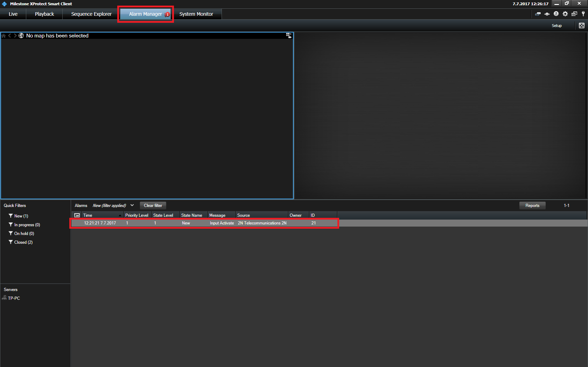Switch to the System Monitor tab

click(x=196, y=14)
